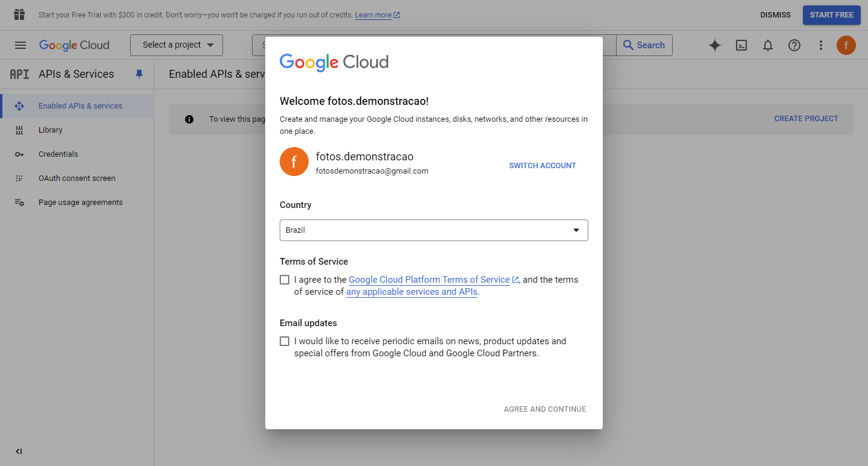Click the Library icon in sidebar
Viewport: 868px width, 466px height.
(x=19, y=130)
